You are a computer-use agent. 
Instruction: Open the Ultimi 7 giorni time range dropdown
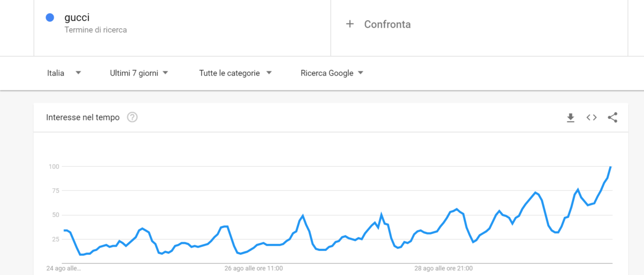[x=139, y=73]
